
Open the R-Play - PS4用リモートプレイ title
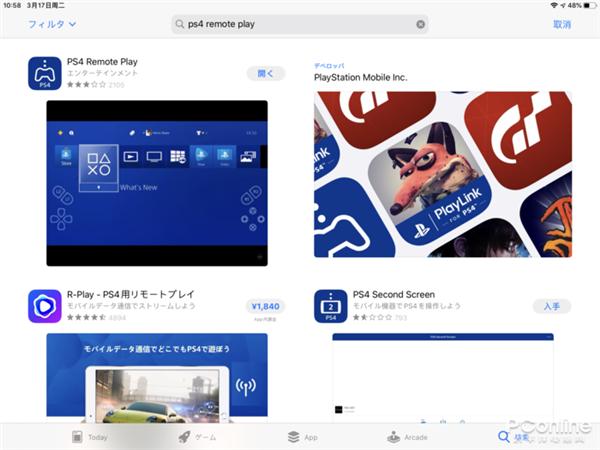coord(130,294)
